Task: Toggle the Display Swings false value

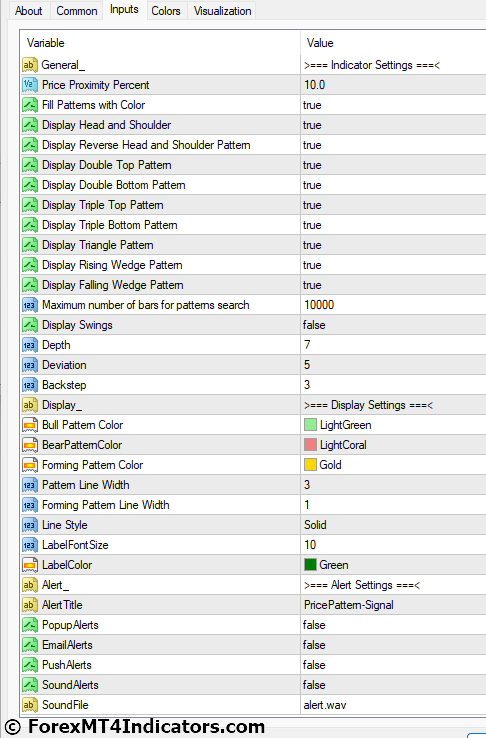Action: click(x=393, y=325)
